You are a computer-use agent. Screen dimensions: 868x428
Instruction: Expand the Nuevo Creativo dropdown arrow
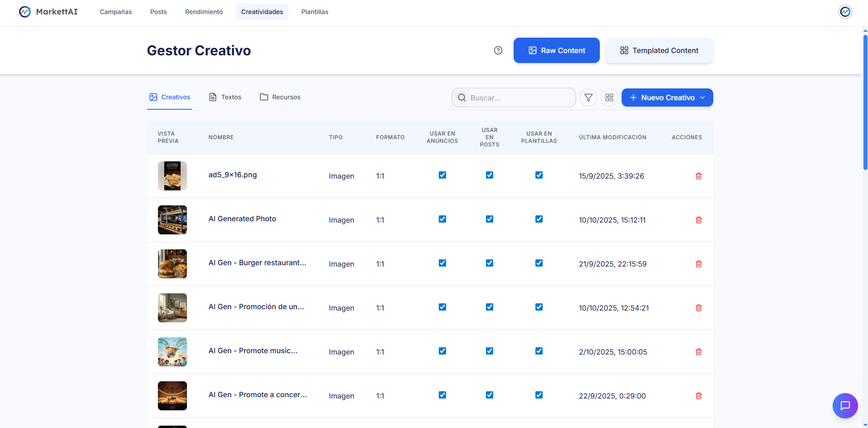pyautogui.click(x=702, y=97)
